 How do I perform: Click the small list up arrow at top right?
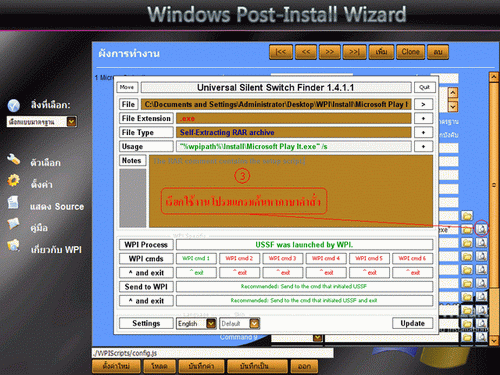pyautogui.click(x=453, y=93)
